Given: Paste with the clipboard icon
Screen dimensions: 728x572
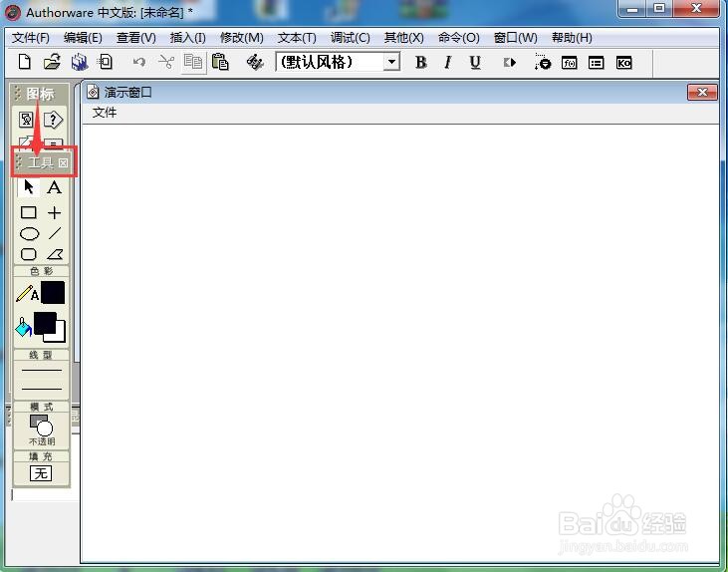Looking at the screenshot, I should pyautogui.click(x=220, y=62).
